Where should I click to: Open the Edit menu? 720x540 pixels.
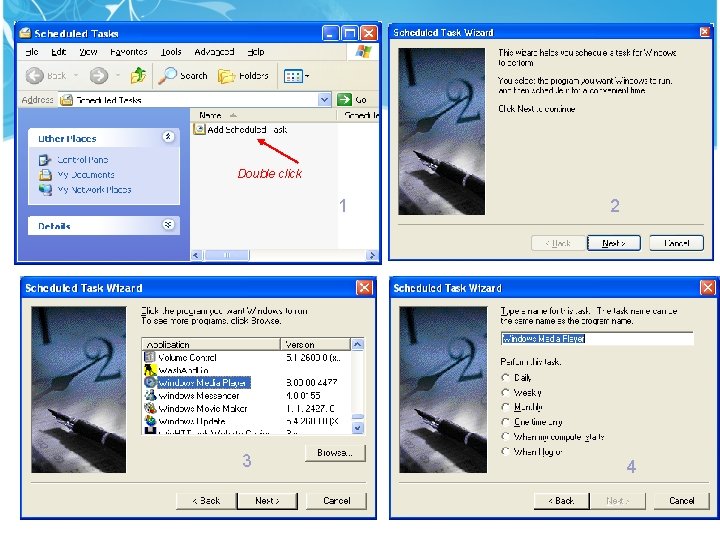(x=59, y=52)
